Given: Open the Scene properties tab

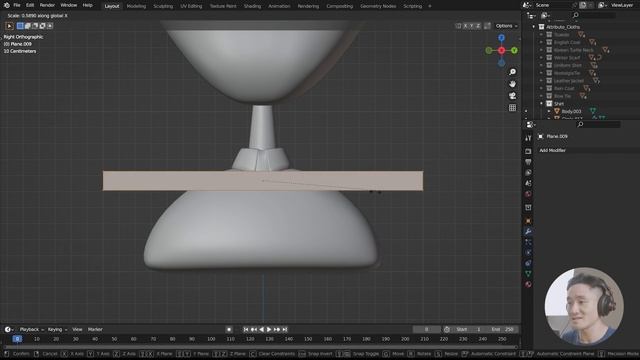Looking at the screenshot, I should [x=528, y=183].
